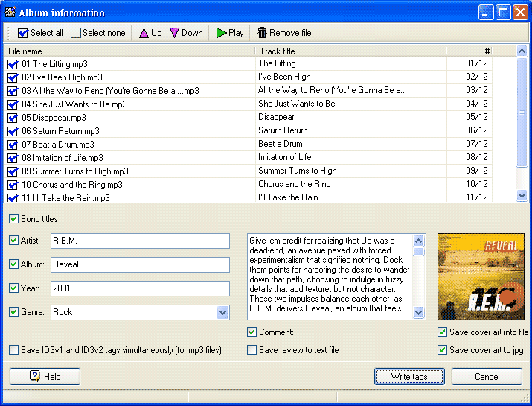Move track up with Up arrow
The image size is (532, 406).
150,33
